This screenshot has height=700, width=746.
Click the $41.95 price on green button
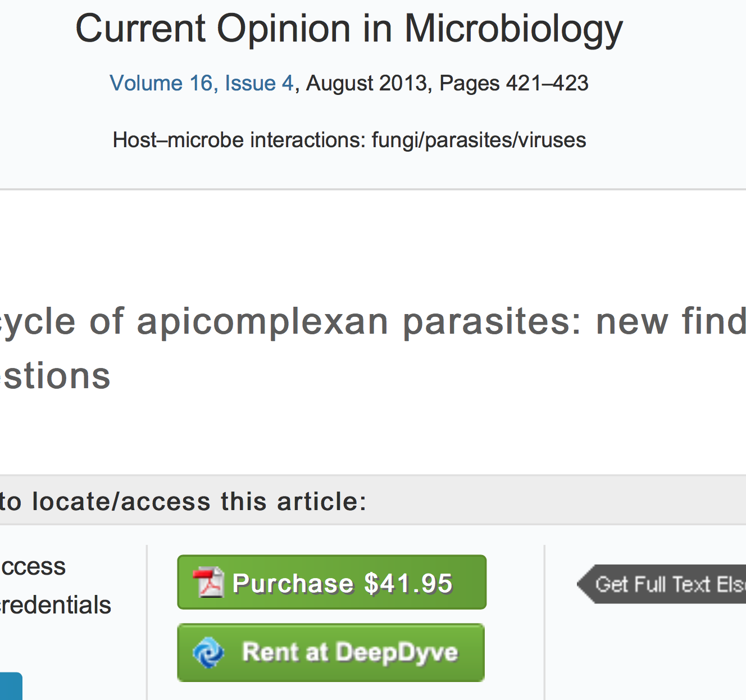(x=408, y=583)
